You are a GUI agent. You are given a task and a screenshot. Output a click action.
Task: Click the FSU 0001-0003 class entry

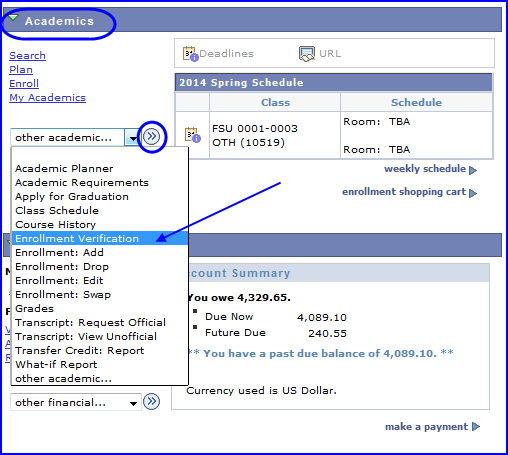[x=255, y=135]
